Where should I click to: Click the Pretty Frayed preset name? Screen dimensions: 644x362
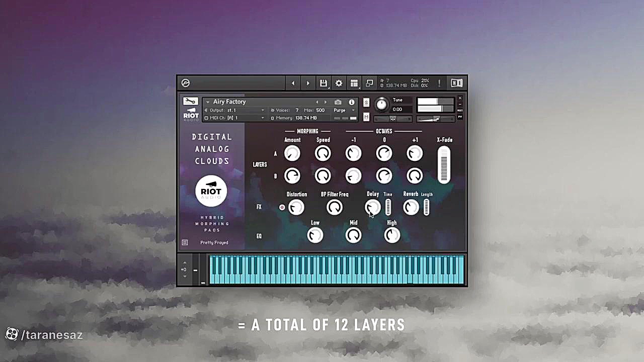tap(214, 242)
